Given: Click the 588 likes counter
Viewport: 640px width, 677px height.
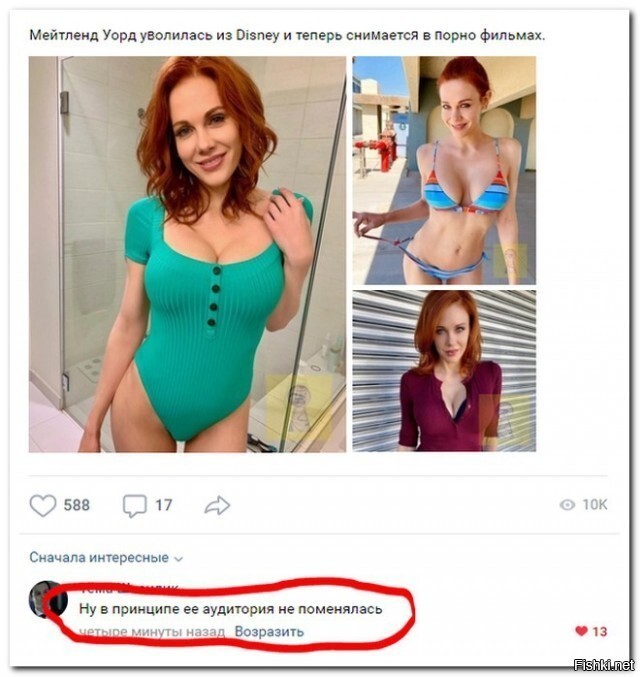Looking at the screenshot, I should [77, 505].
